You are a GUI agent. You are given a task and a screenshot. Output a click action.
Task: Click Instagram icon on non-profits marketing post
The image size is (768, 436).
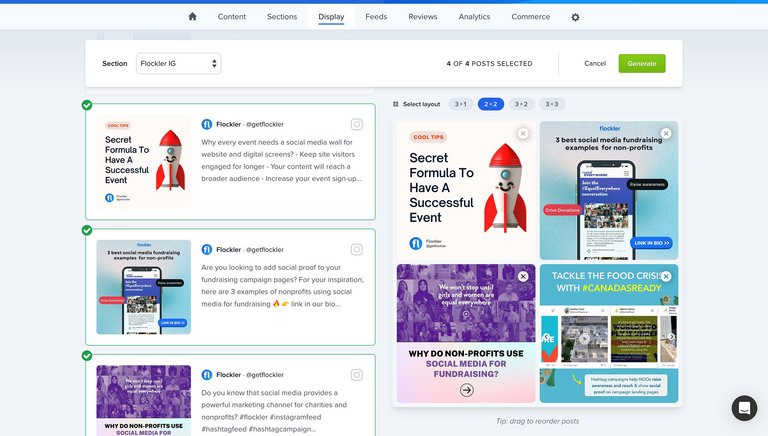click(357, 375)
